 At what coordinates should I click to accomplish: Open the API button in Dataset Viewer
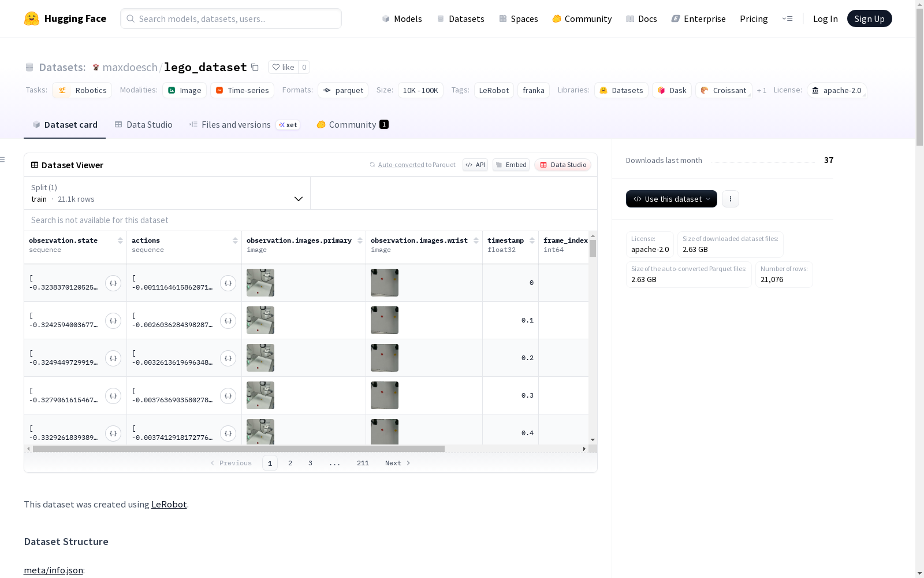(475, 165)
